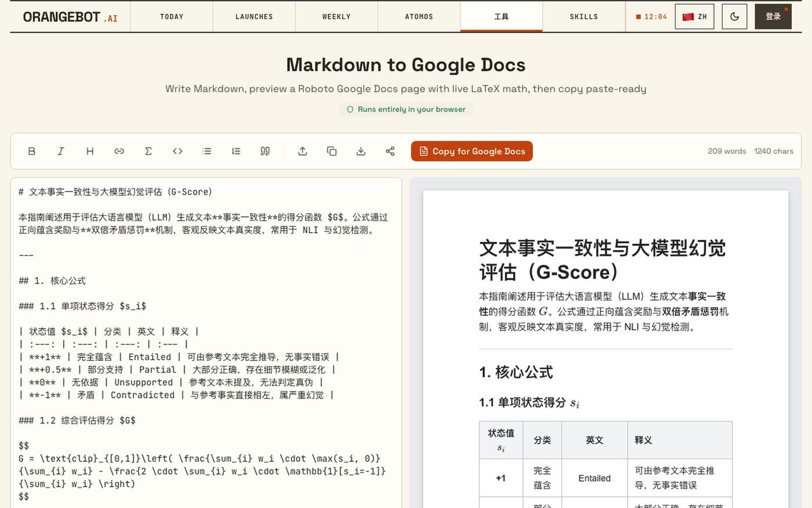This screenshot has width=812, height=508.
Task: Open the WEEKLY tab
Action: click(336, 16)
